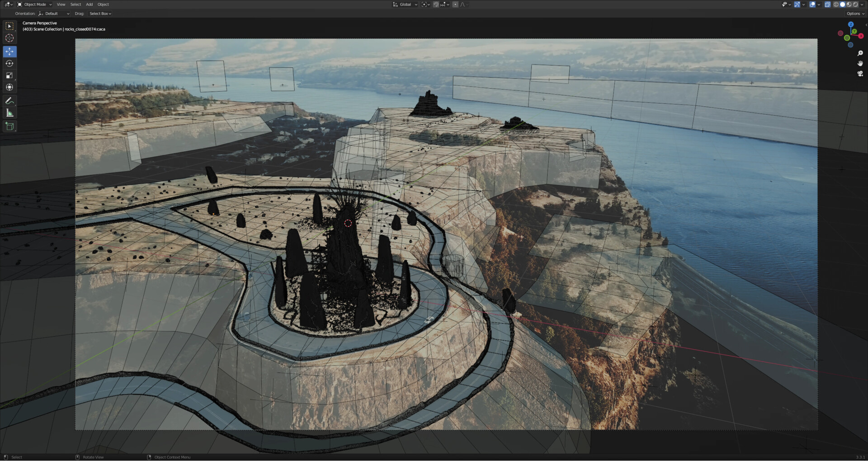Pick the Measure tool

9,113
